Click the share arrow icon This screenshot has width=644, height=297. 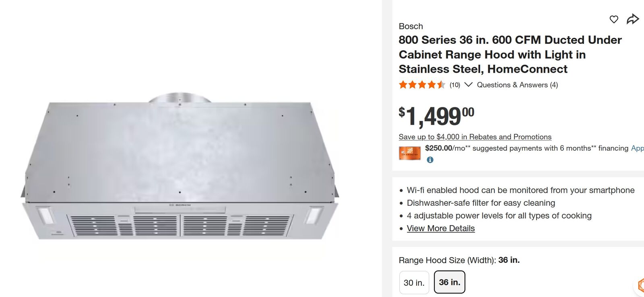pos(632,19)
